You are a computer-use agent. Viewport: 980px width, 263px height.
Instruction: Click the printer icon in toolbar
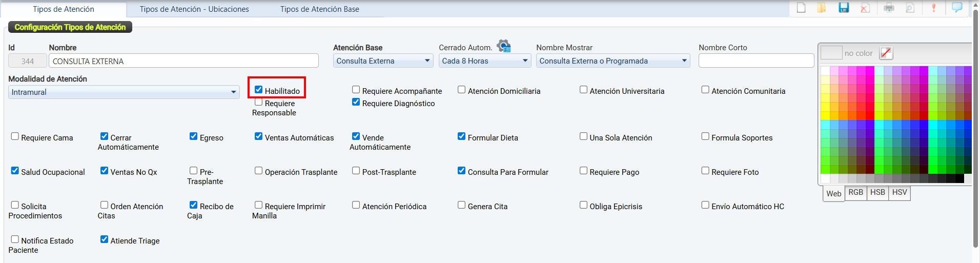889,8
